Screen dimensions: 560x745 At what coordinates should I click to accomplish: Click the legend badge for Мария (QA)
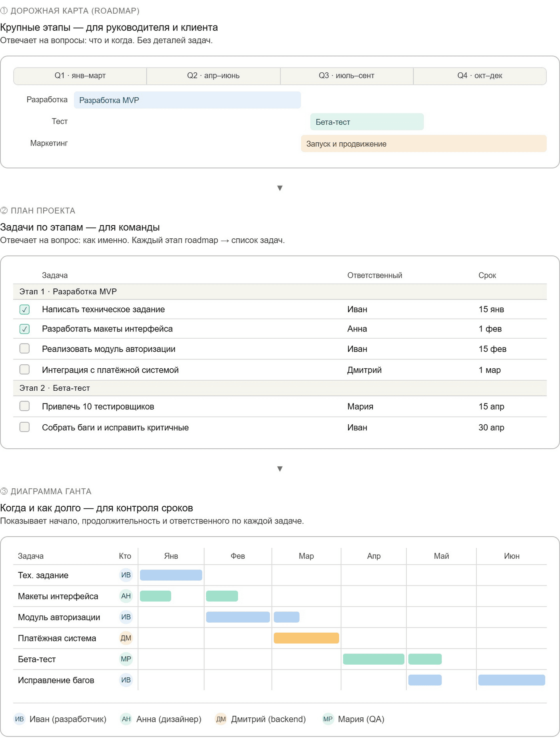click(x=328, y=719)
